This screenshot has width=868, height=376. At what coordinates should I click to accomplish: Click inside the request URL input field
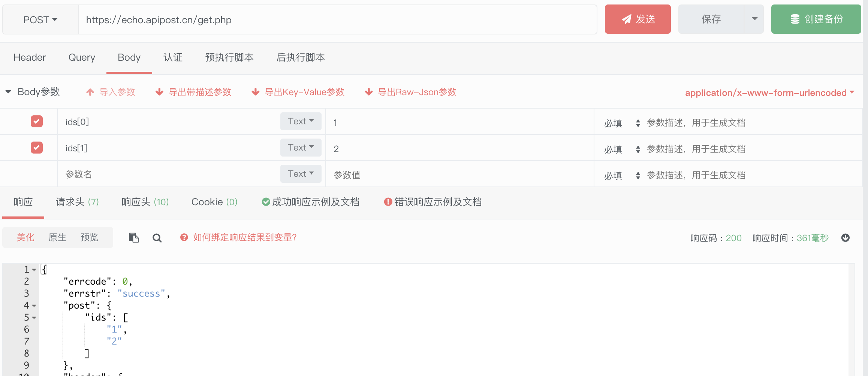(337, 19)
